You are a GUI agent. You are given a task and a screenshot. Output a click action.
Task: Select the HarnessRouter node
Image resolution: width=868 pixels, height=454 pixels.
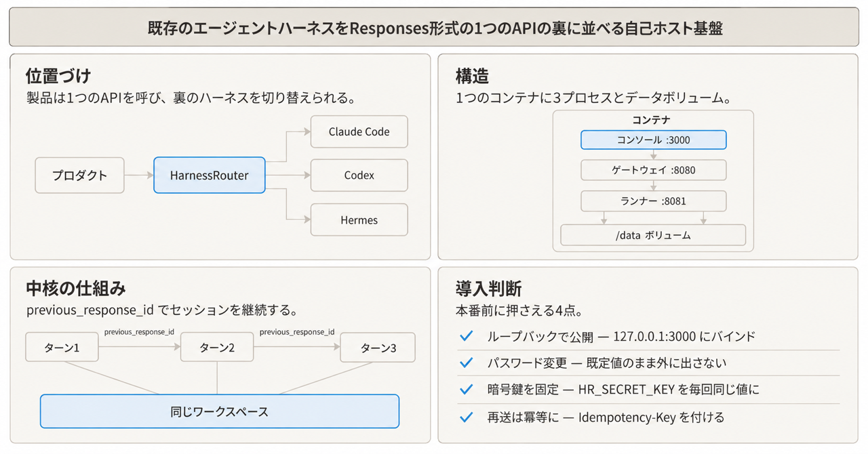point(210,176)
